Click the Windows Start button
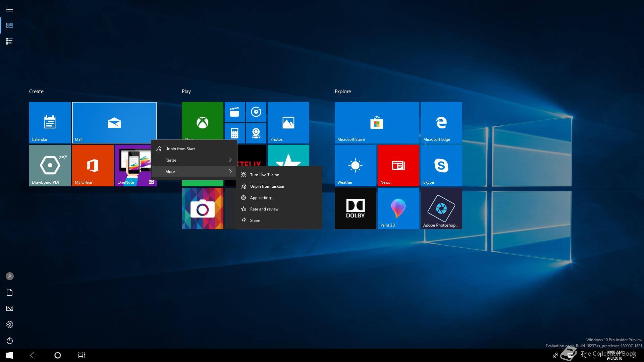Image resolution: width=644 pixels, height=362 pixels. (9, 355)
